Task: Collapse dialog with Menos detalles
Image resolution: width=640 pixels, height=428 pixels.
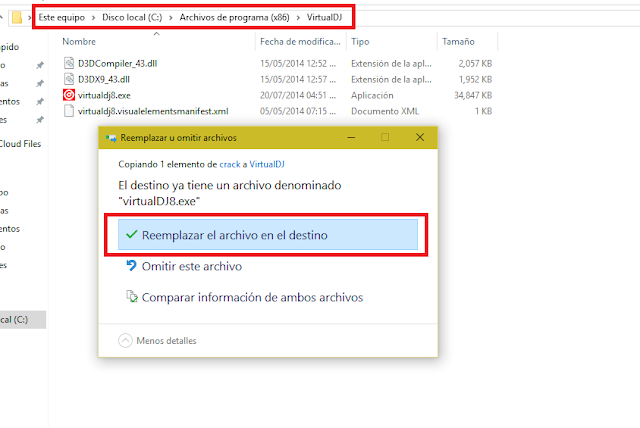Action: coord(158,340)
